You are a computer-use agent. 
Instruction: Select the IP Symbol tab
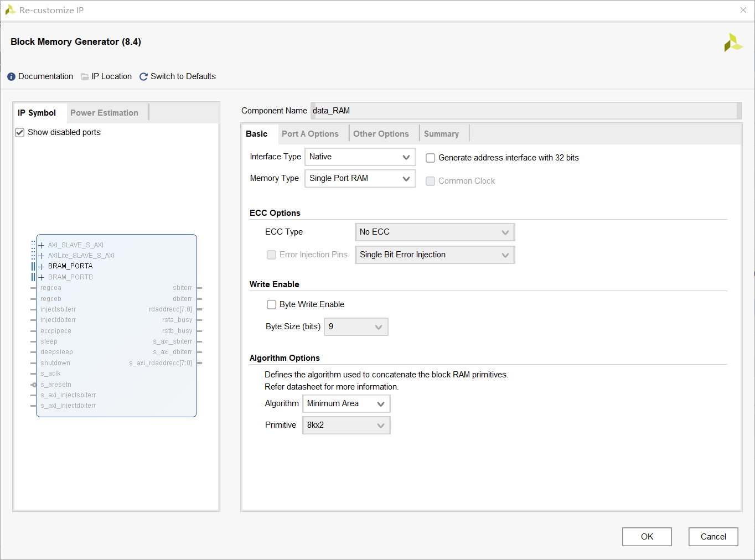click(37, 113)
